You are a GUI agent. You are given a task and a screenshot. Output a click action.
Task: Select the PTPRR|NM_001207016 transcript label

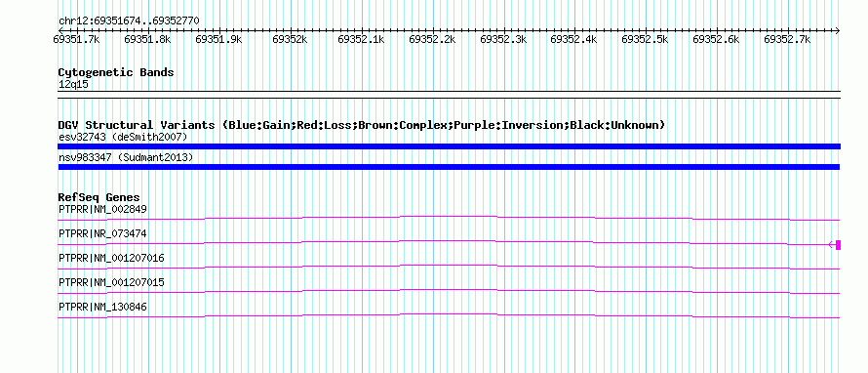click(x=111, y=259)
